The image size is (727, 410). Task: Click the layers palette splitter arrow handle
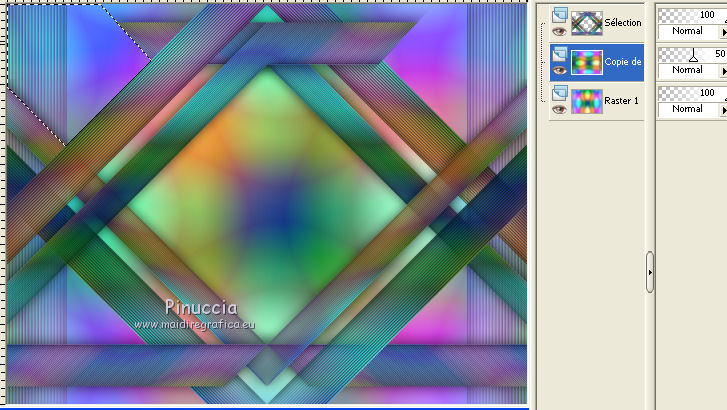pos(650,272)
